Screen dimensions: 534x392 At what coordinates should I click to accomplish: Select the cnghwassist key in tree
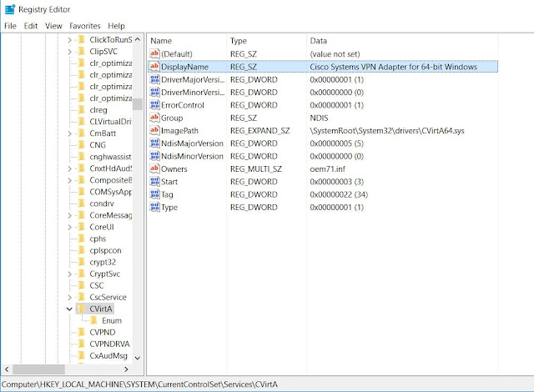click(110, 157)
